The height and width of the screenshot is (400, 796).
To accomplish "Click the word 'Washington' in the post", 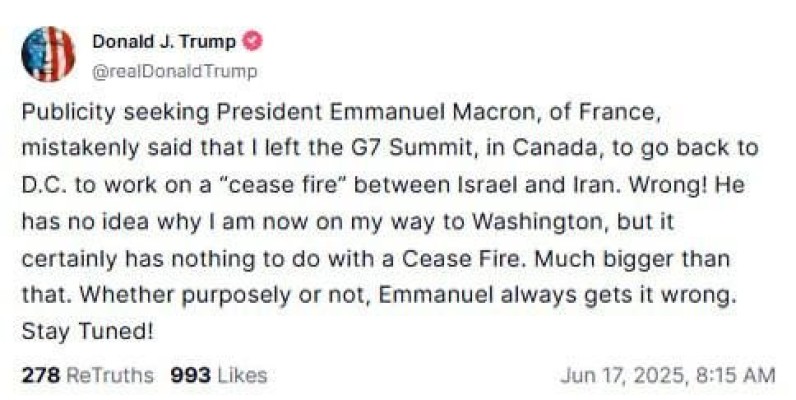I will tap(540, 222).
